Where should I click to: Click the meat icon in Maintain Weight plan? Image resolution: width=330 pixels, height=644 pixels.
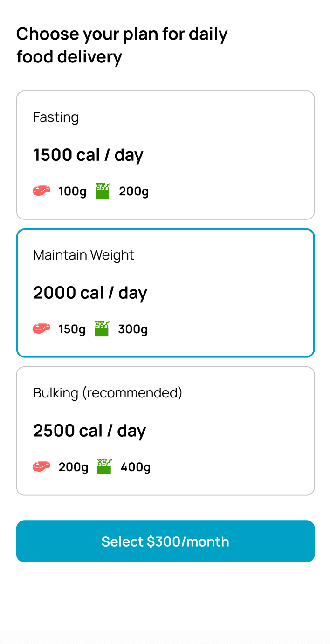tap(41, 329)
